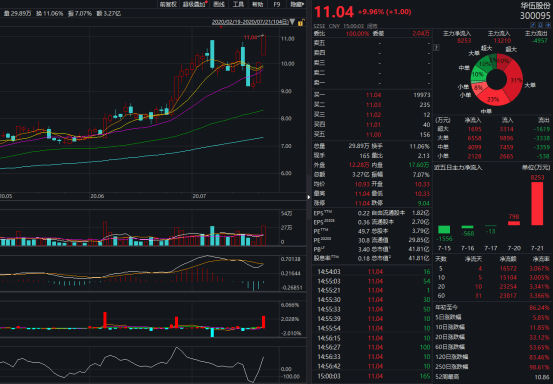Click the green 7-15 bar showing -1556
Image resolution: width=553 pixels, height=384 pixels.
(x=444, y=230)
